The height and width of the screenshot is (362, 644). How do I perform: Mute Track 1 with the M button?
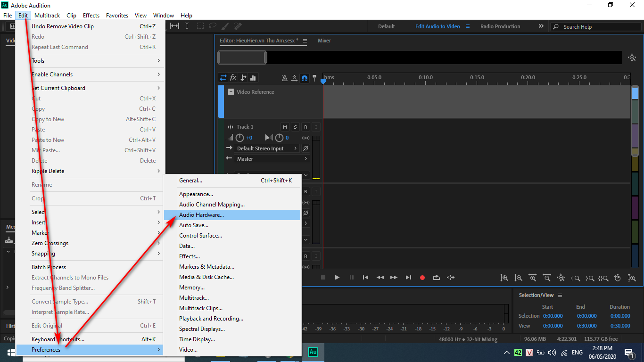285,126
